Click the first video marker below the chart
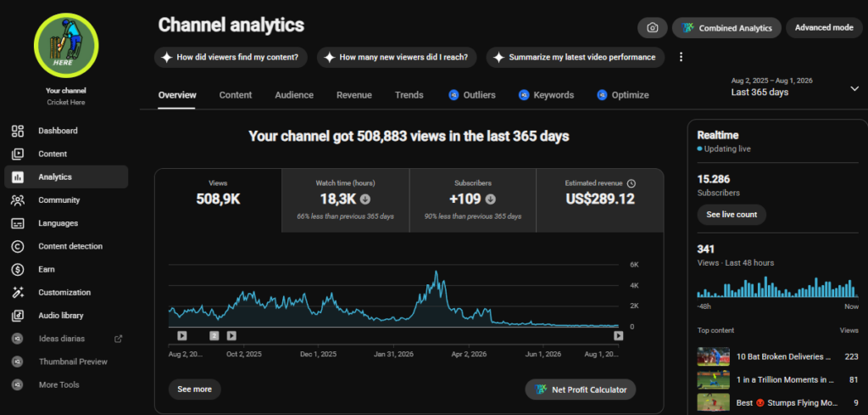The height and width of the screenshot is (415, 868). pyautogui.click(x=182, y=335)
